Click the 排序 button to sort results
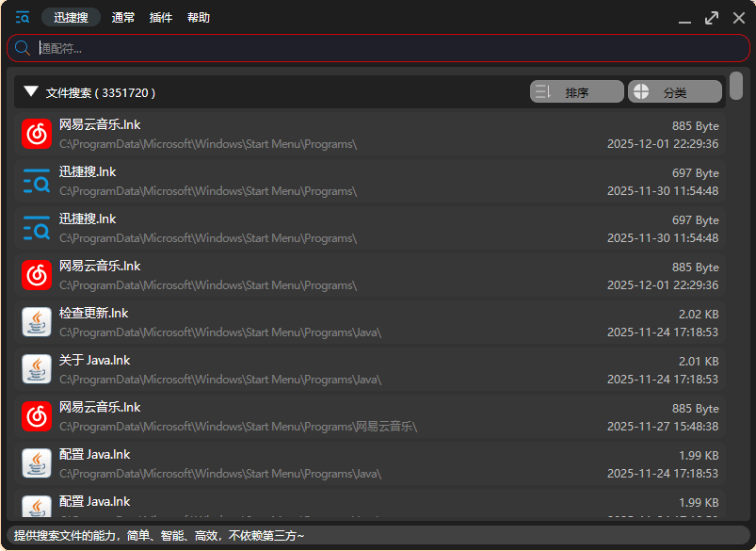Viewport: 756px width, 551px height. pos(576,90)
